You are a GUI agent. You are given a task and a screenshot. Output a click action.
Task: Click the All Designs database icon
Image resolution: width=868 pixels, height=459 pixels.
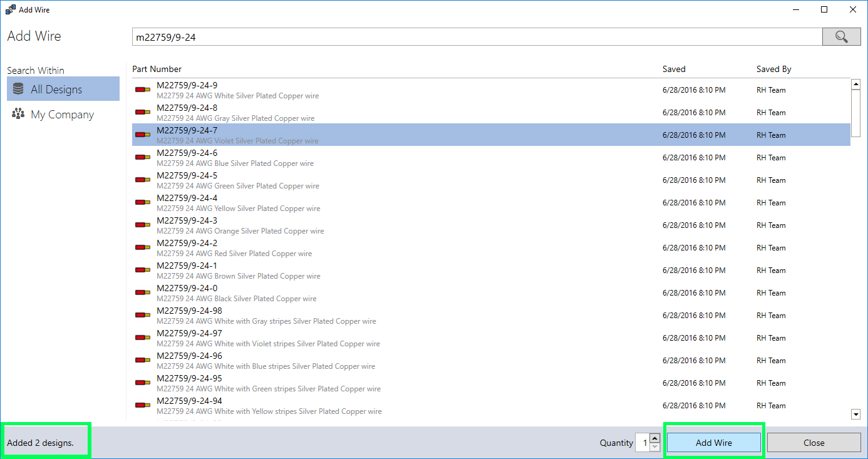(x=18, y=89)
